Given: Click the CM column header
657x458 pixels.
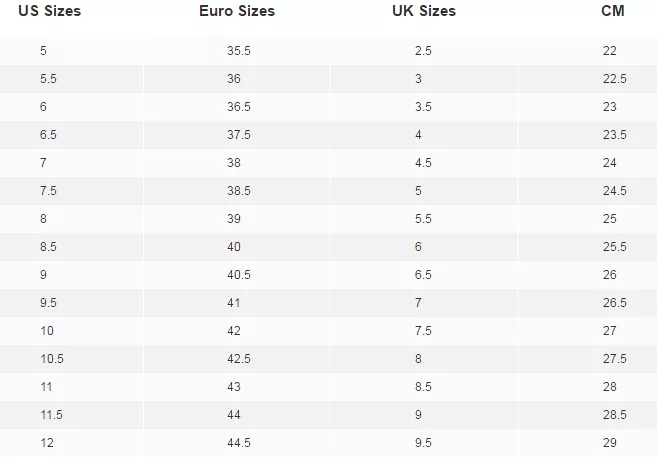Looking at the screenshot, I should point(613,11).
